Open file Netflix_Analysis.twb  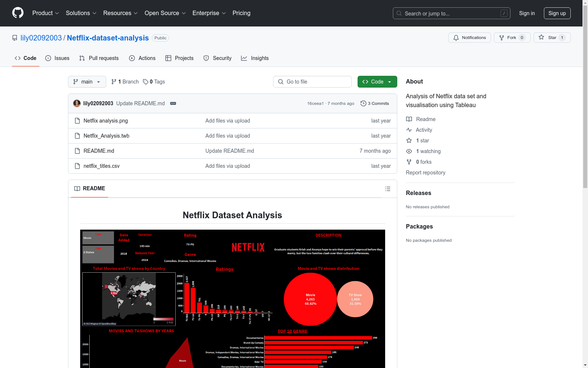coord(106,136)
